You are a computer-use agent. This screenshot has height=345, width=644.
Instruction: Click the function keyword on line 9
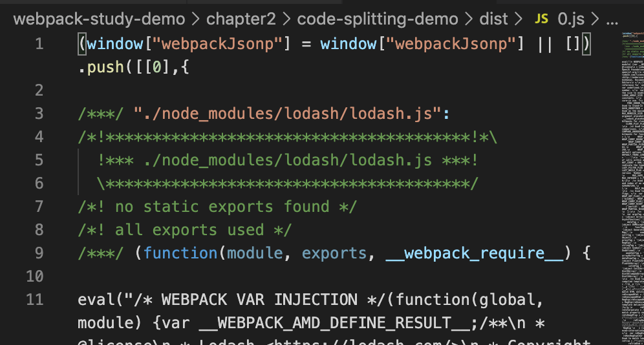[x=181, y=253]
